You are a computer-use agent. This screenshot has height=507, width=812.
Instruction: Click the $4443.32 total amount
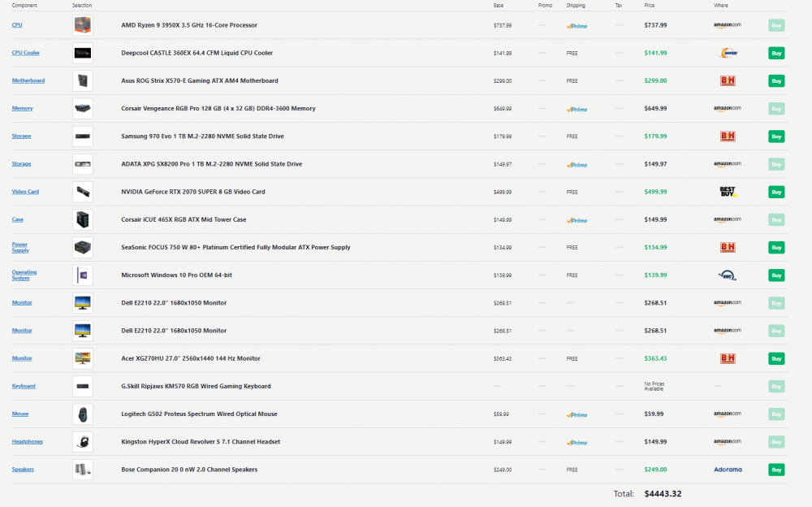tap(663, 494)
